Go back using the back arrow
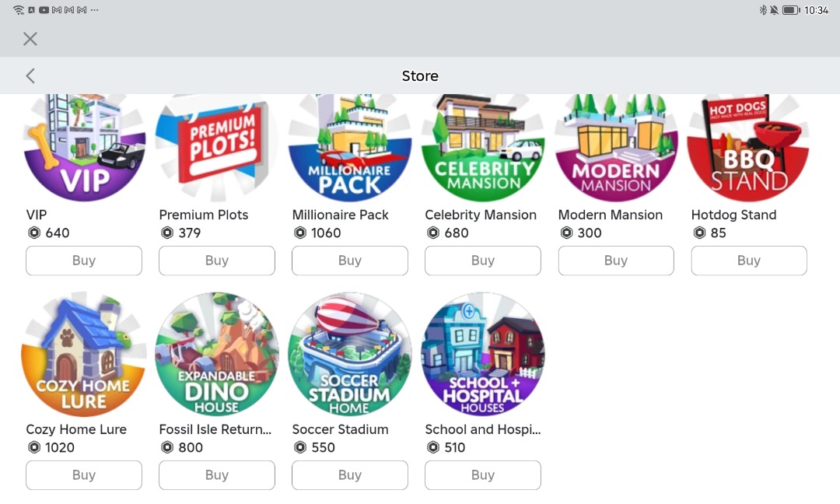The height and width of the screenshot is (504, 840). pyautogui.click(x=30, y=75)
